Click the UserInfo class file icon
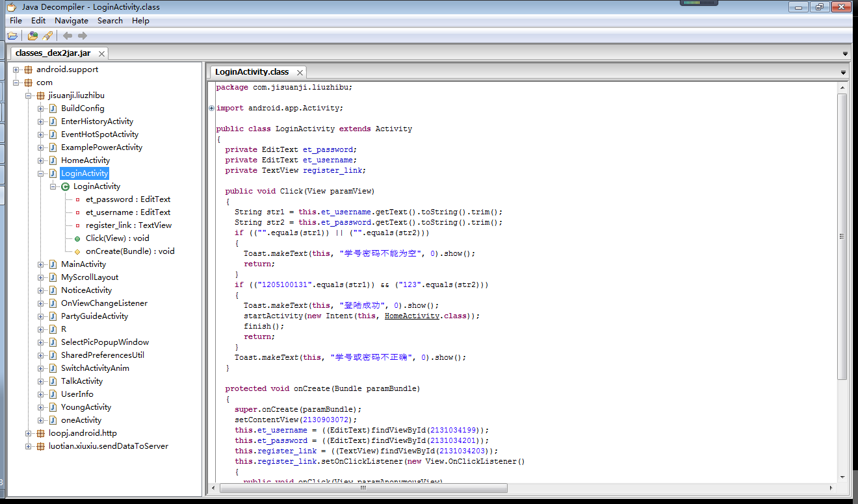This screenshot has width=858, height=504. [x=53, y=394]
